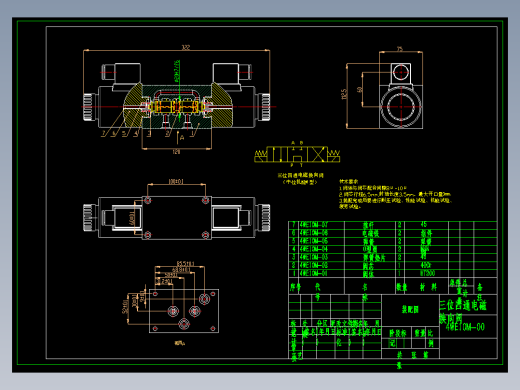
Task: Click material 45 in the 4WE10M-07 row
Action: click(x=423, y=225)
